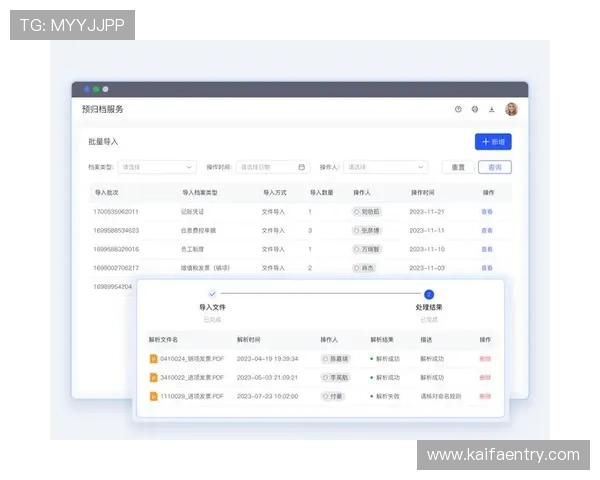Open file 3410022_进项发票.PDF
The width and height of the screenshot is (600, 480).
192,377
